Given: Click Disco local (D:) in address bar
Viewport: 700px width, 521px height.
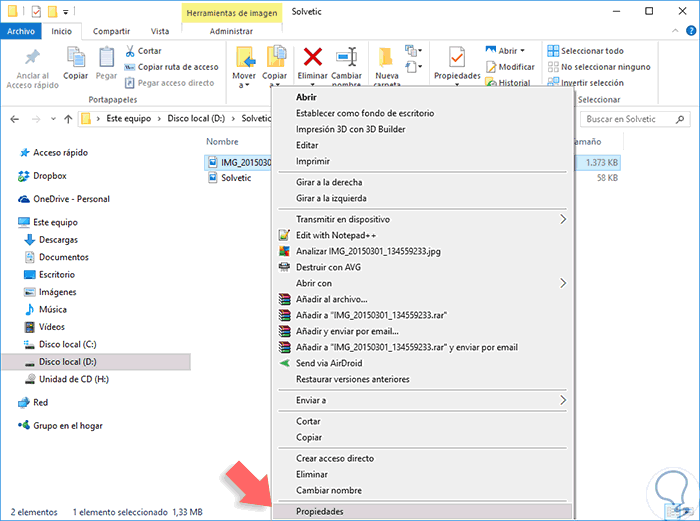Looking at the screenshot, I should 196,118.
